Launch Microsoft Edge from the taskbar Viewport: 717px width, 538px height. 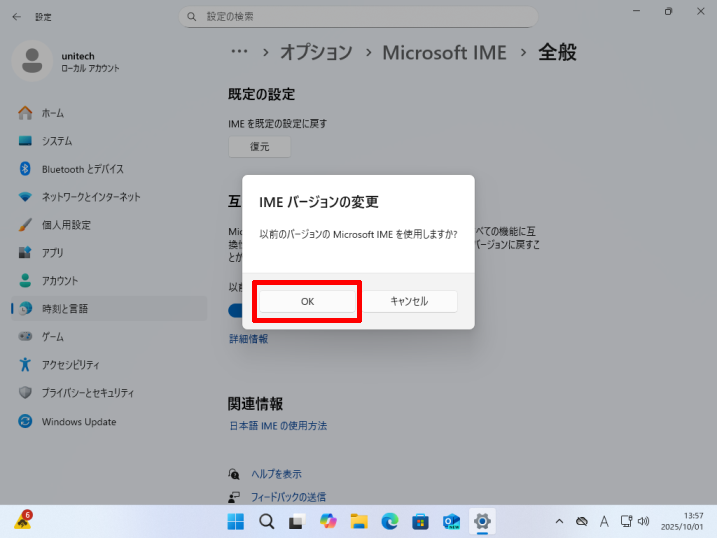pyautogui.click(x=390, y=521)
